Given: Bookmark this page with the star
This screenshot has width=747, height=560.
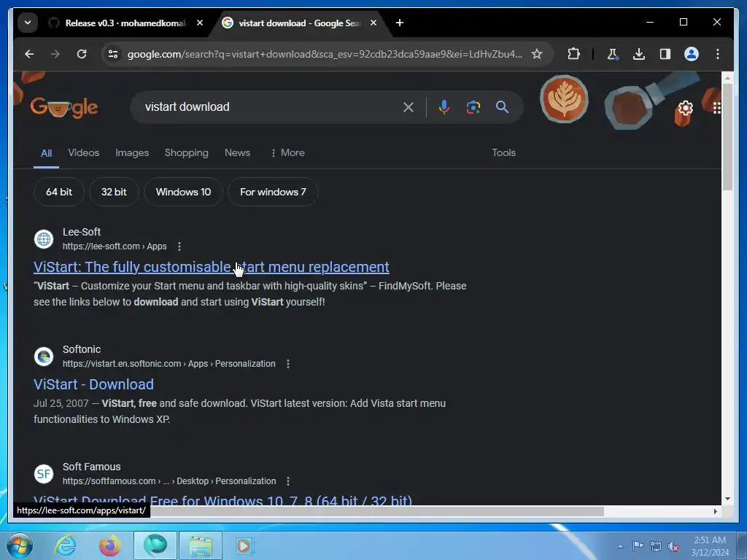Looking at the screenshot, I should [537, 54].
